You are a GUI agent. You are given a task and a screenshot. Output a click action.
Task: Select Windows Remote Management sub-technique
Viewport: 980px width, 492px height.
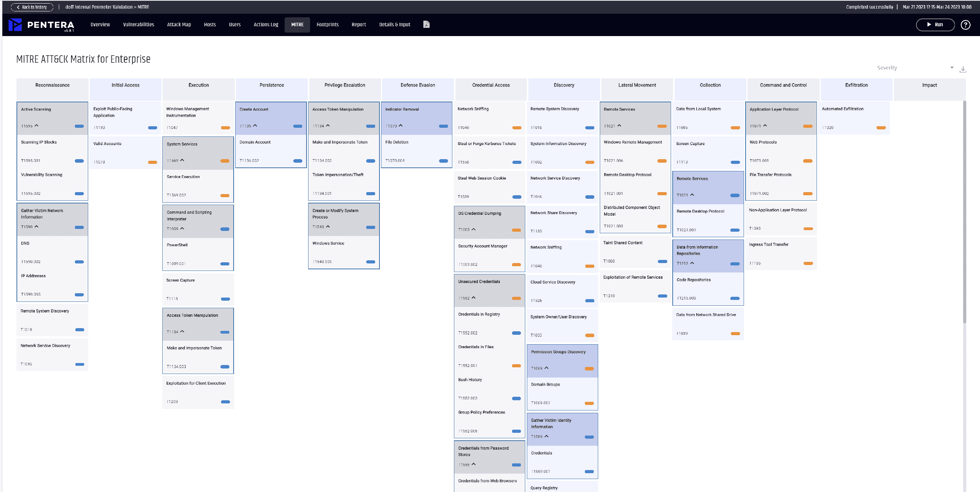(x=635, y=151)
